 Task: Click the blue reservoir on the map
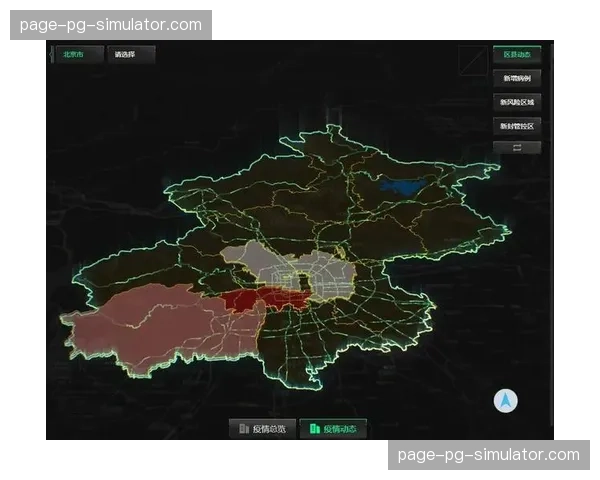pos(403,187)
